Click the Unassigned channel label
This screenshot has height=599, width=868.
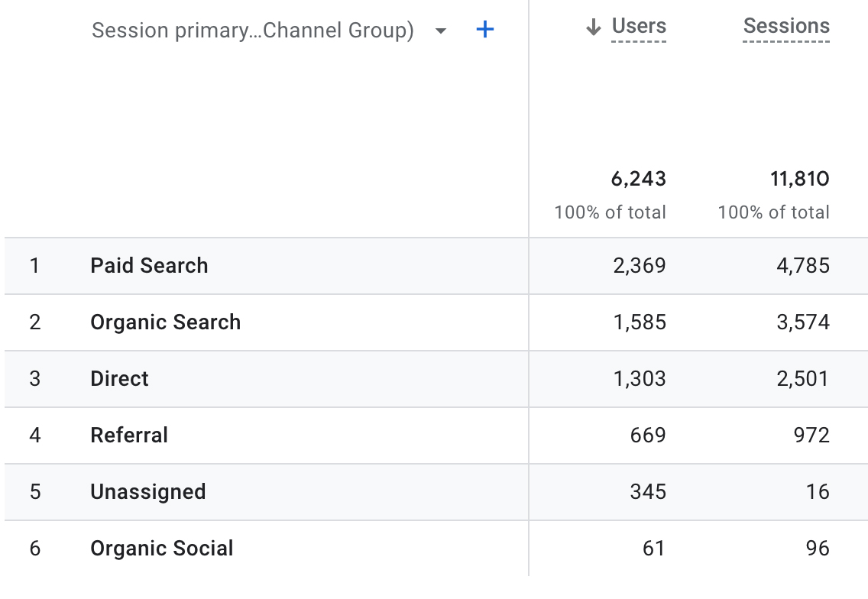point(147,491)
